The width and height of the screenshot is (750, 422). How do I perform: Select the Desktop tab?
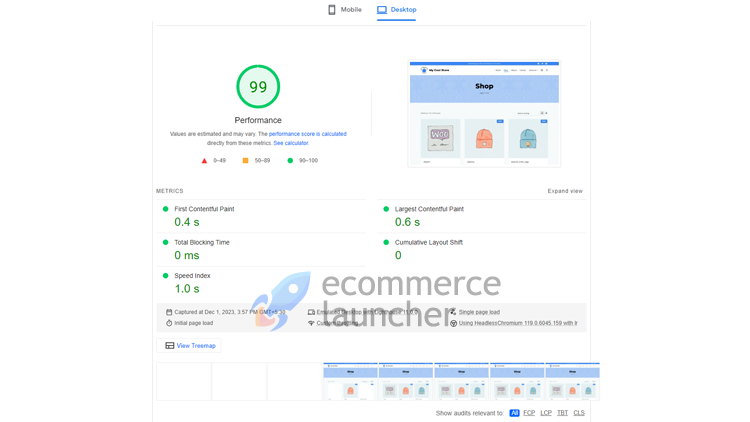(x=397, y=10)
